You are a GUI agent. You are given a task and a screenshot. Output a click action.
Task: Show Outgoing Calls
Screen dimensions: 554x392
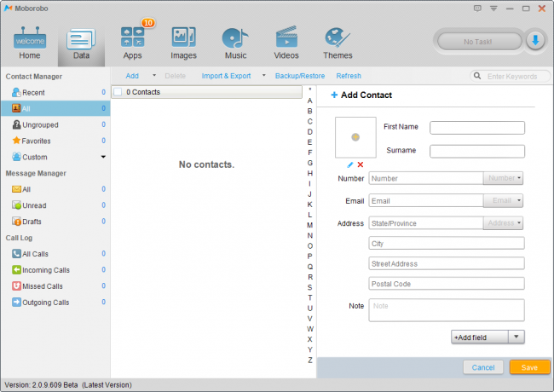click(x=55, y=303)
